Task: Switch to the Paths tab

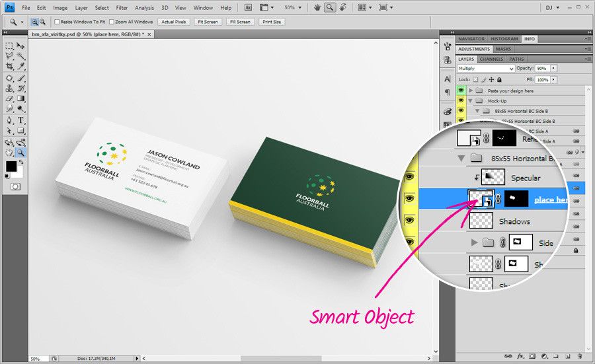Action: tap(516, 59)
